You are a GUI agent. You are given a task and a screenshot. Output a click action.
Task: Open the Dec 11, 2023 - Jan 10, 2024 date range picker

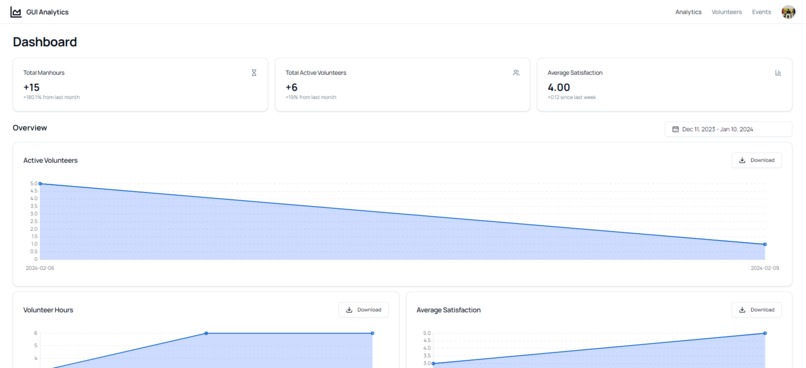tap(728, 130)
